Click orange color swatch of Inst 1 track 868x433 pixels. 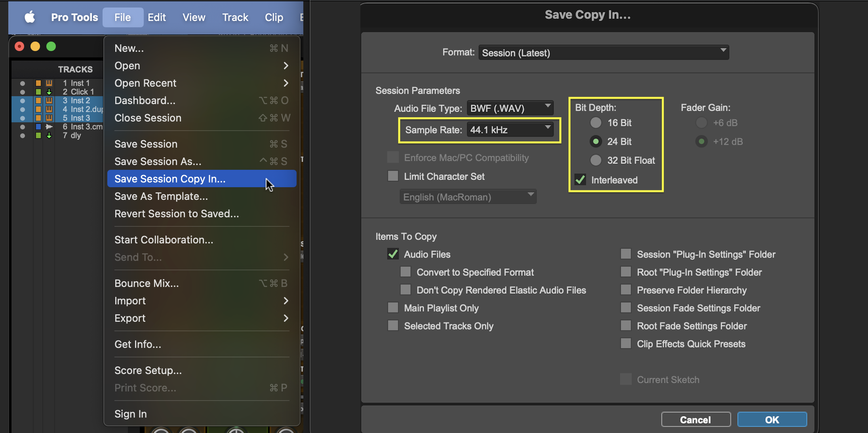tap(38, 83)
